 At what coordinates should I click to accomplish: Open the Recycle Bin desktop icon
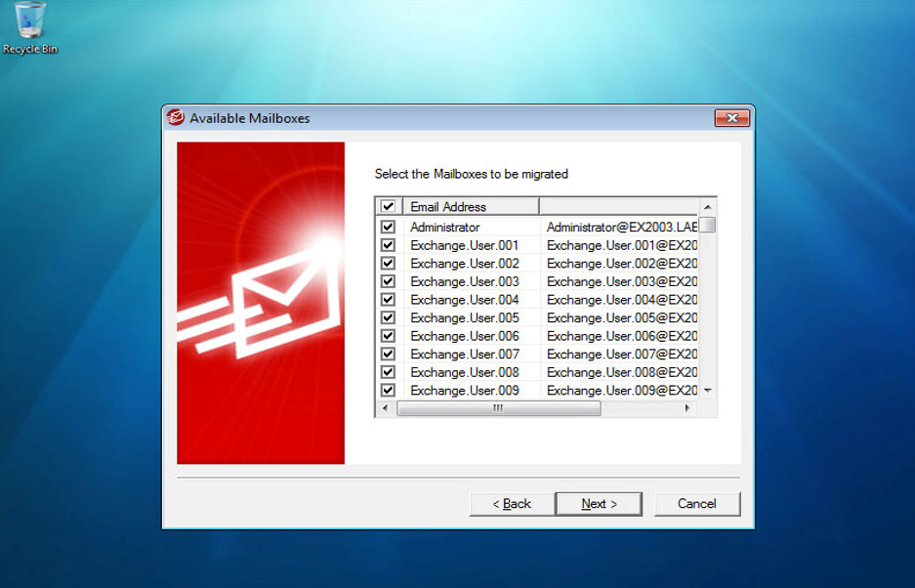29,28
